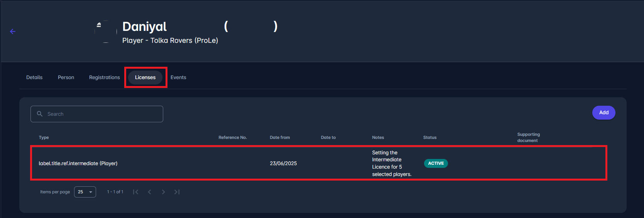644x218 pixels.
Task: Click the player avatar image
Action: point(106,32)
